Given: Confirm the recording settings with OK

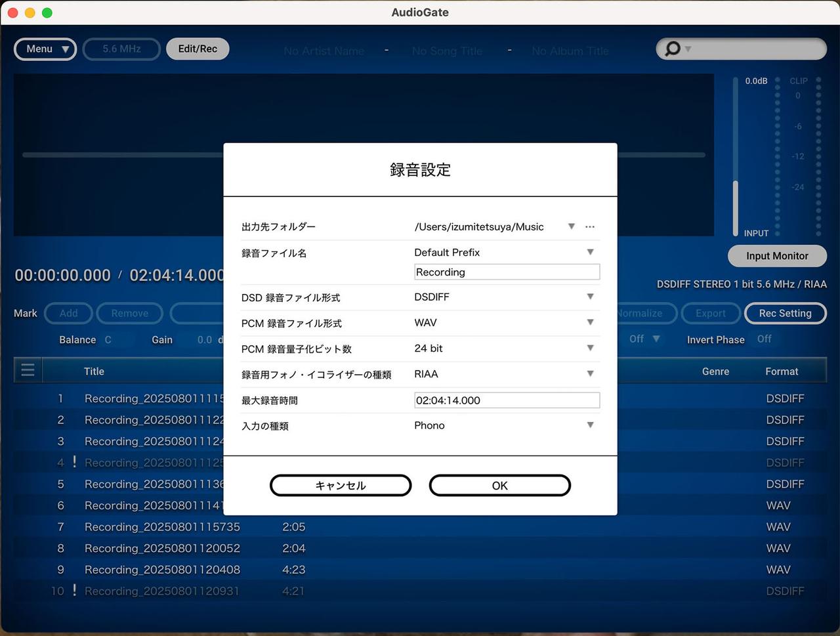Looking at the screenshot, I should 499,485.
